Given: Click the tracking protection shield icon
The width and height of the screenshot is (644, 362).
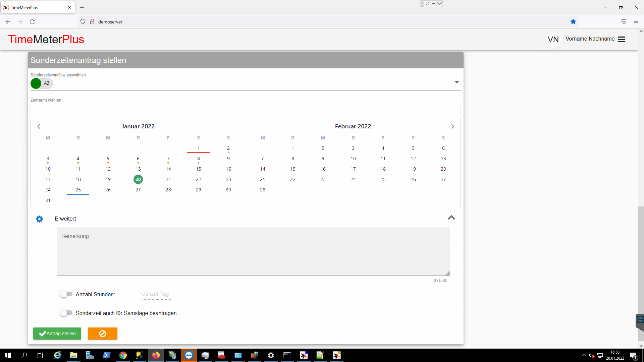Looking at the screenshot, I should coord(83,21).
